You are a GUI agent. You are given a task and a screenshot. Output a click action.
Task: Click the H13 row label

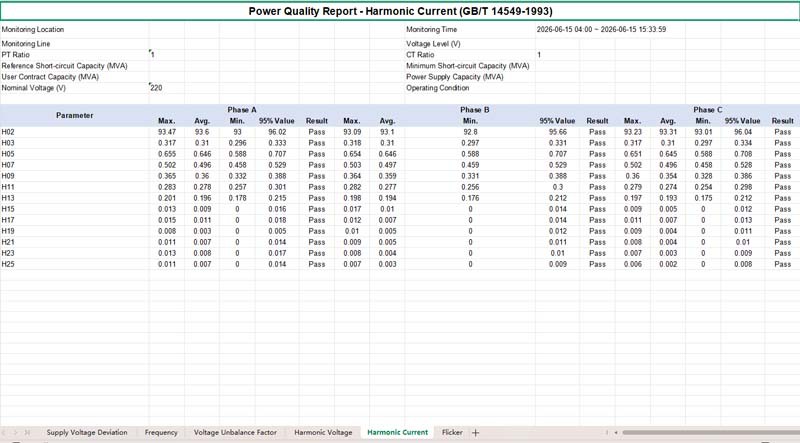[x=8, y=198]
